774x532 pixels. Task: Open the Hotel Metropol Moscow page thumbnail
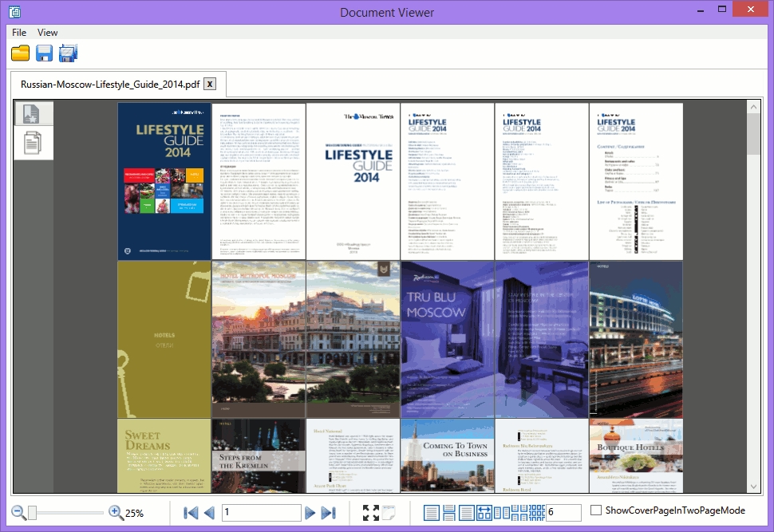coord(259,340)
